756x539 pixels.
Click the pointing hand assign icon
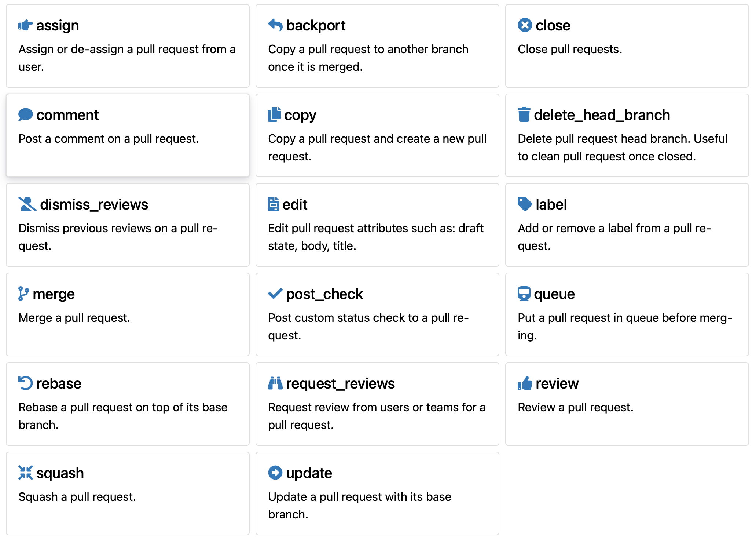pyautogui.click(x=25, y=25)
